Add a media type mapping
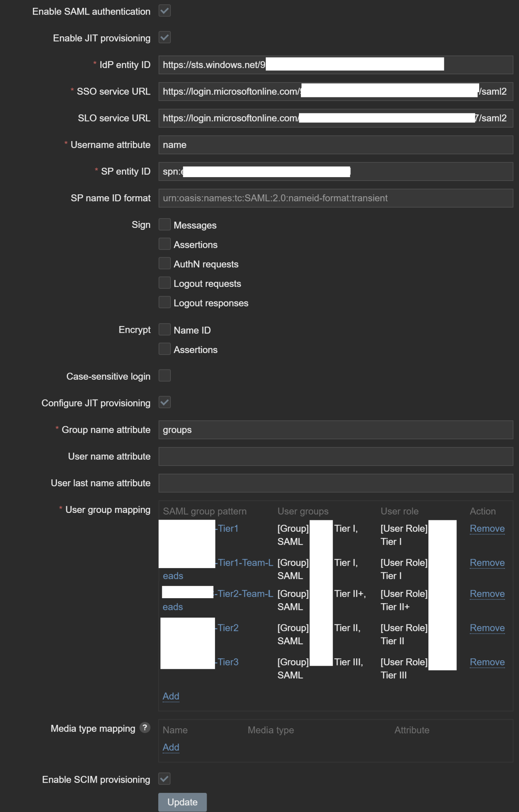Viewport: 519px width, 812px height. click(171, 747)
